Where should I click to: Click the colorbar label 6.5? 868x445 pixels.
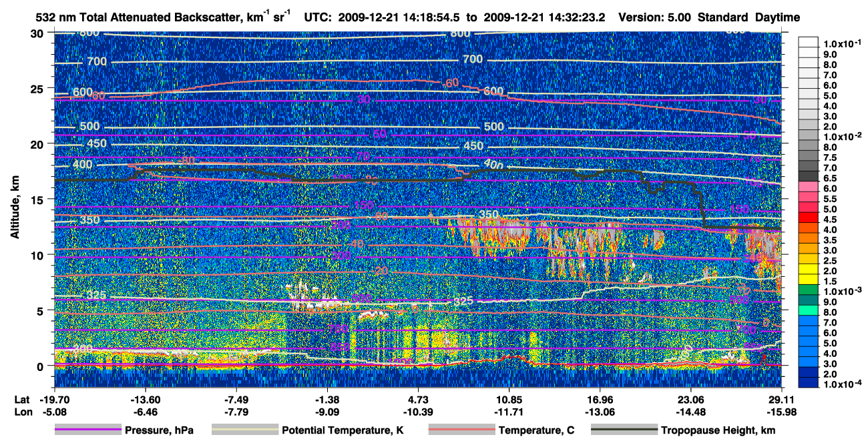point(829,178)
